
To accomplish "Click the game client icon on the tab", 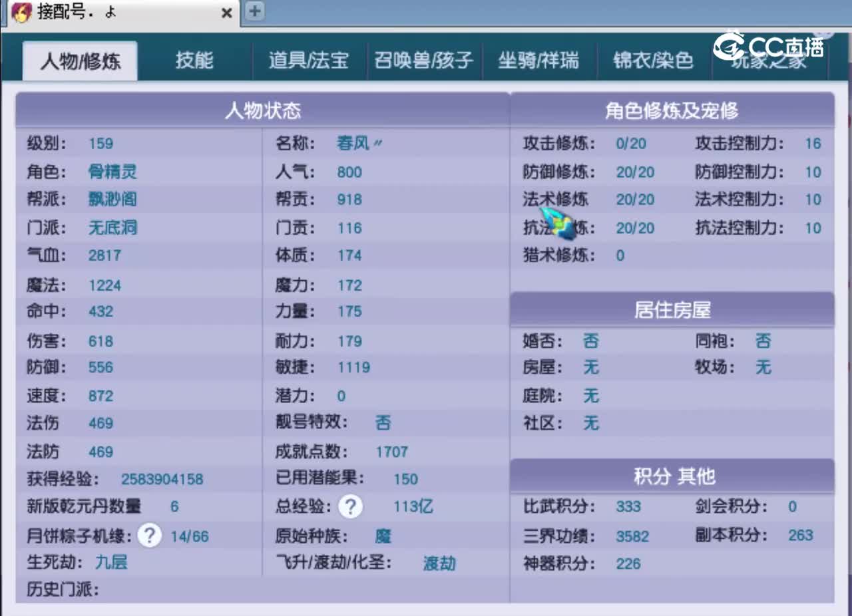I will [x=21, y=13].
